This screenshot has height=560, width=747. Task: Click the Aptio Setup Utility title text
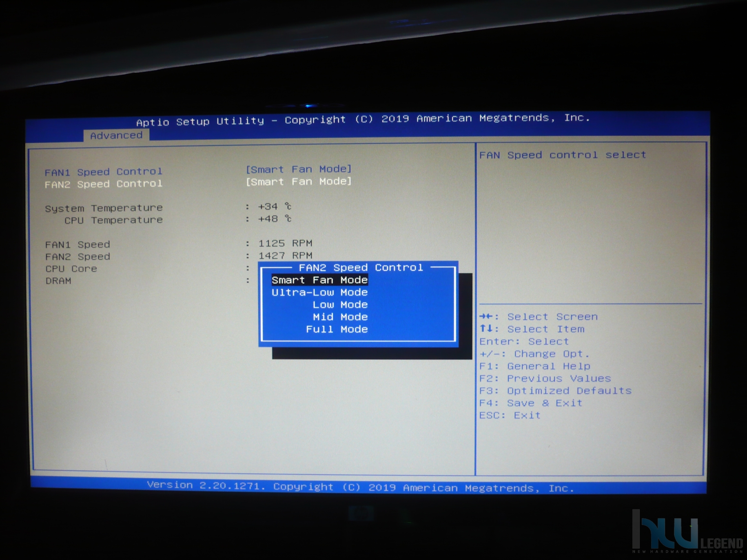point(363,120)
